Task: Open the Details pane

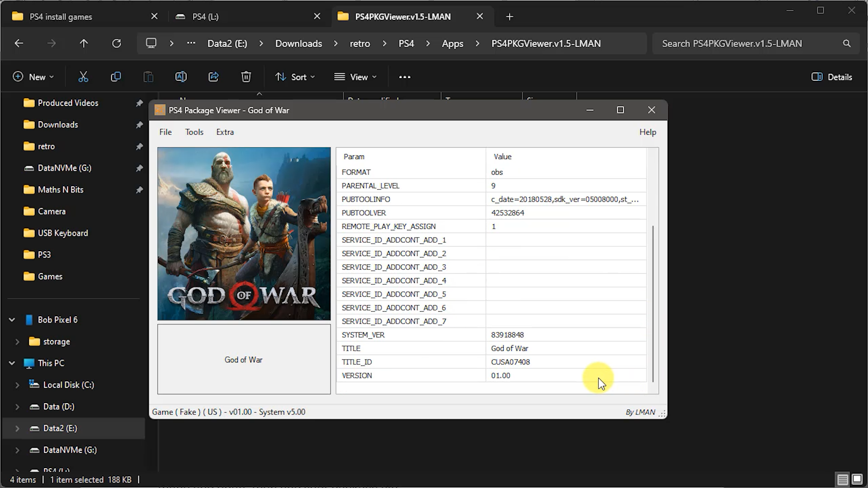Action: (831, 77)
